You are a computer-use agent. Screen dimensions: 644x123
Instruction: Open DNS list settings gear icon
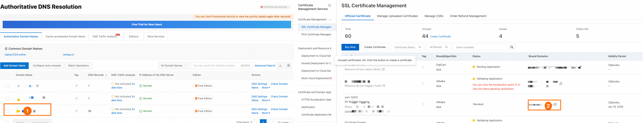[289, 66]
